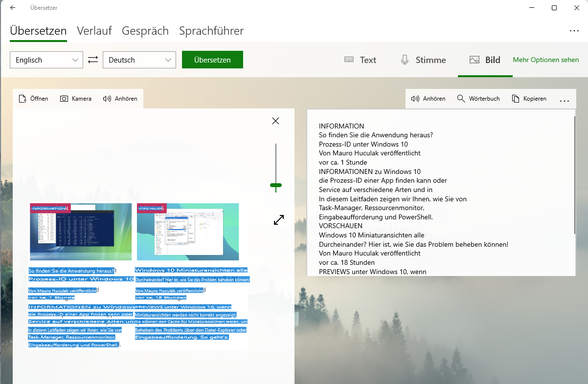Click output line 'Service auf verschiedene Arten und in'

pos(376,190)
